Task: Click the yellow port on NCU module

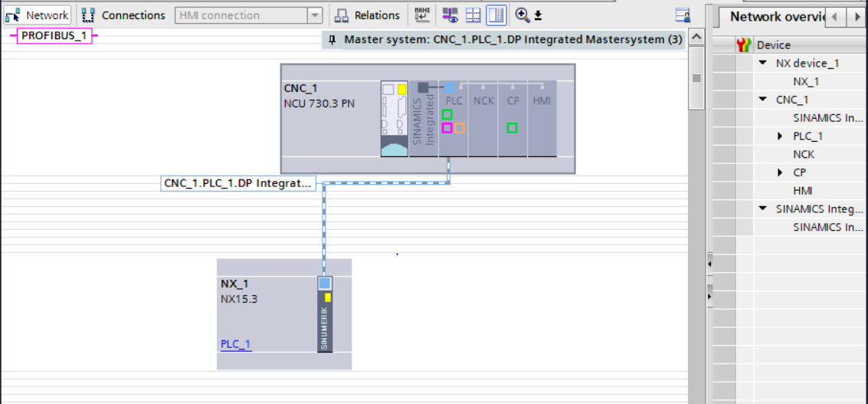Action: [x=402, y=89]
